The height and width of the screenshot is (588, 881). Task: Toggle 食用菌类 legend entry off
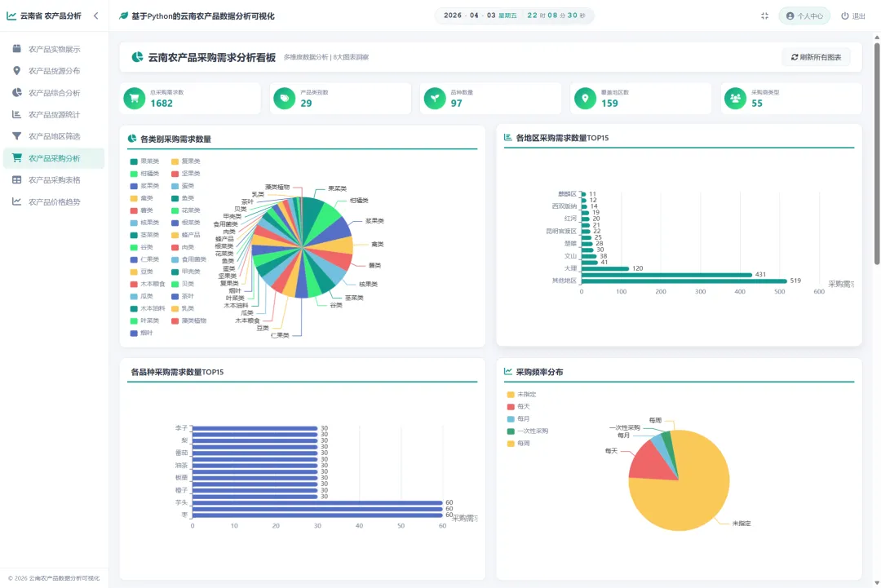point(188,259)
